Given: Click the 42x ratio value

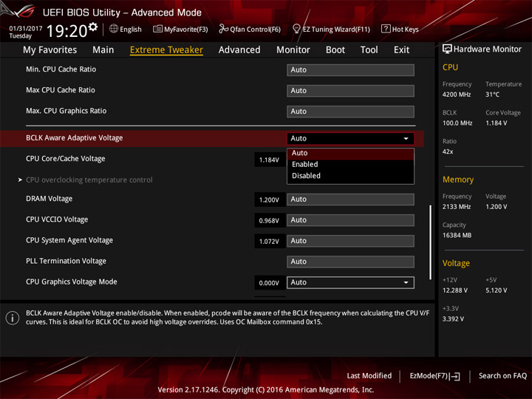Looking at the screenshot, I should [448, 151].
